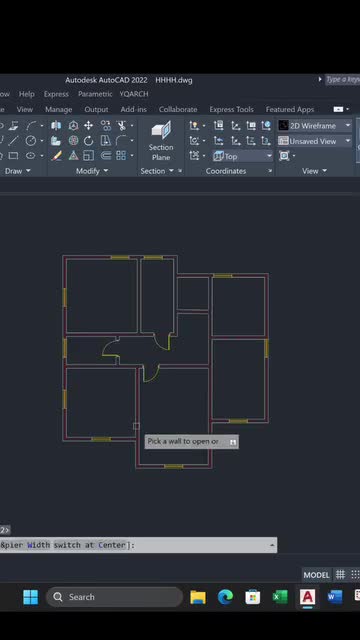Switch to the Express Tools ribbon tab
The height and width of the screenshot is (640, 360).
pos(231,109)
